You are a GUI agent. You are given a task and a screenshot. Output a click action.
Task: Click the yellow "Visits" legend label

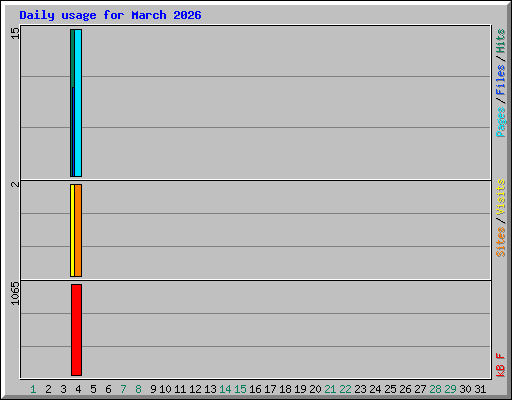pos(501,197)
